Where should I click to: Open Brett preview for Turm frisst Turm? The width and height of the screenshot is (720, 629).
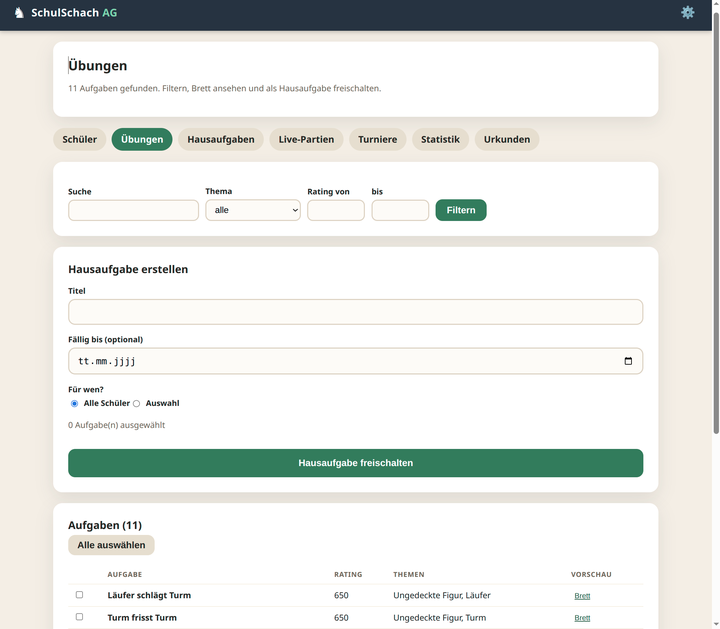click(582, 618)
